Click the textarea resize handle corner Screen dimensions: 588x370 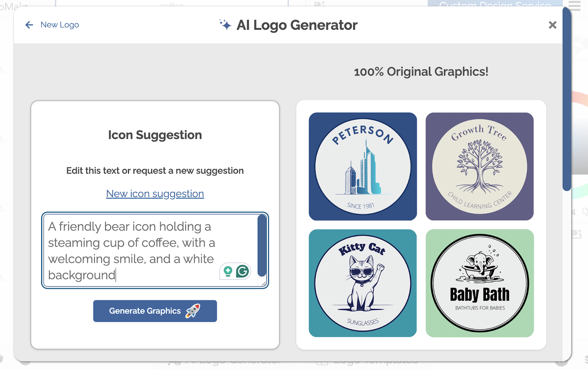click(263, 283)
